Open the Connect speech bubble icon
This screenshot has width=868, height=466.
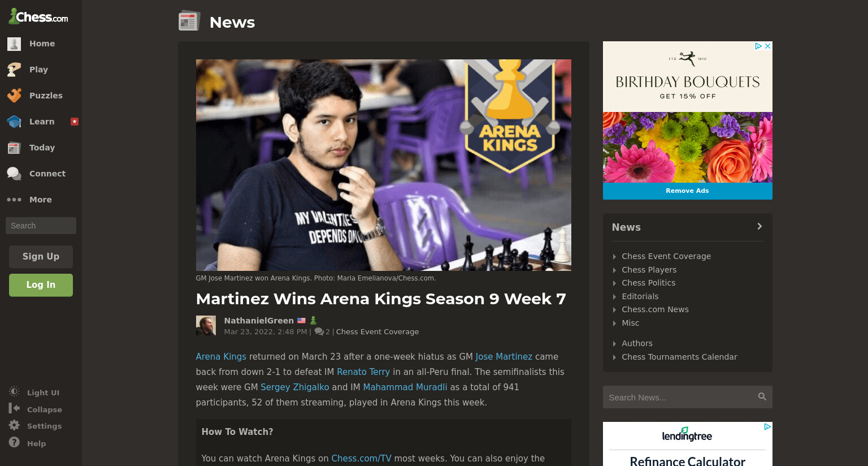coord(14,174)
